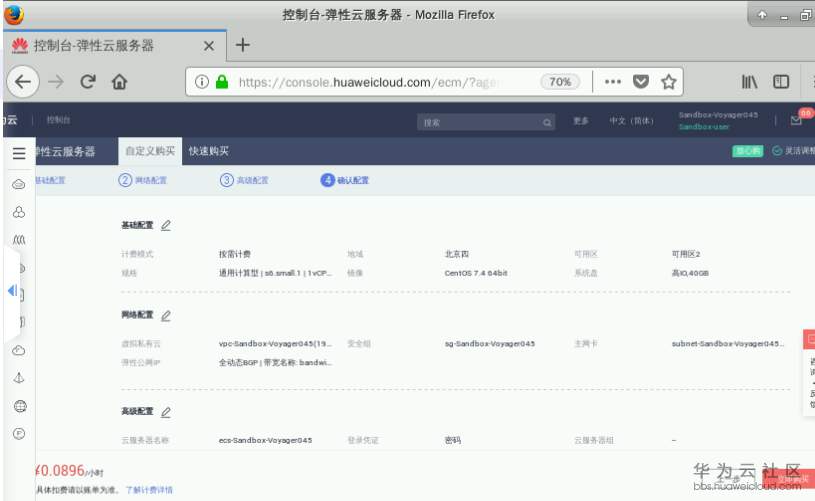Image resolution: width=815 pixels, height=501 pixels.
Task: Click the ecs-Sandbox-Voyager045 server name value
Action: [265, 440]
